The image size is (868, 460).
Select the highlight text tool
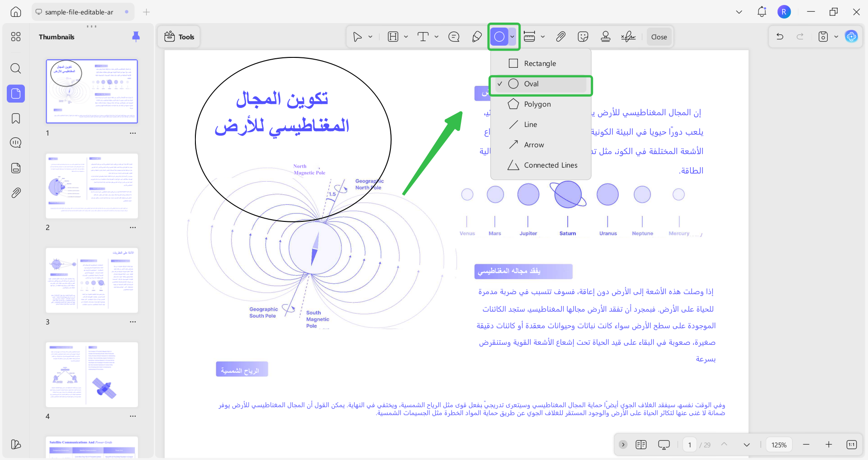[393, 37]
